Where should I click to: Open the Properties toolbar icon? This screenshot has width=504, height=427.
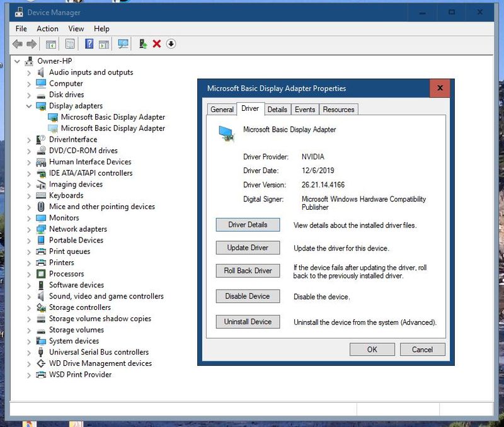coord(70,43)
